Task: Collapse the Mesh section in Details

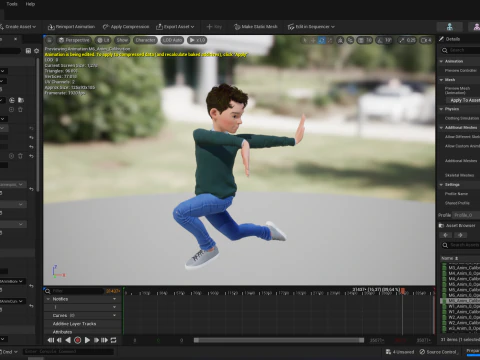Action: (441, 80)
